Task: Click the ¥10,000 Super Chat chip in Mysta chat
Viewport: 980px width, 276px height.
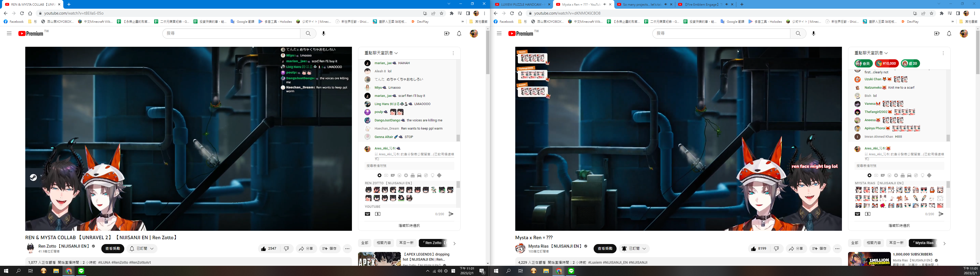Action: click(x=887, y=64)
